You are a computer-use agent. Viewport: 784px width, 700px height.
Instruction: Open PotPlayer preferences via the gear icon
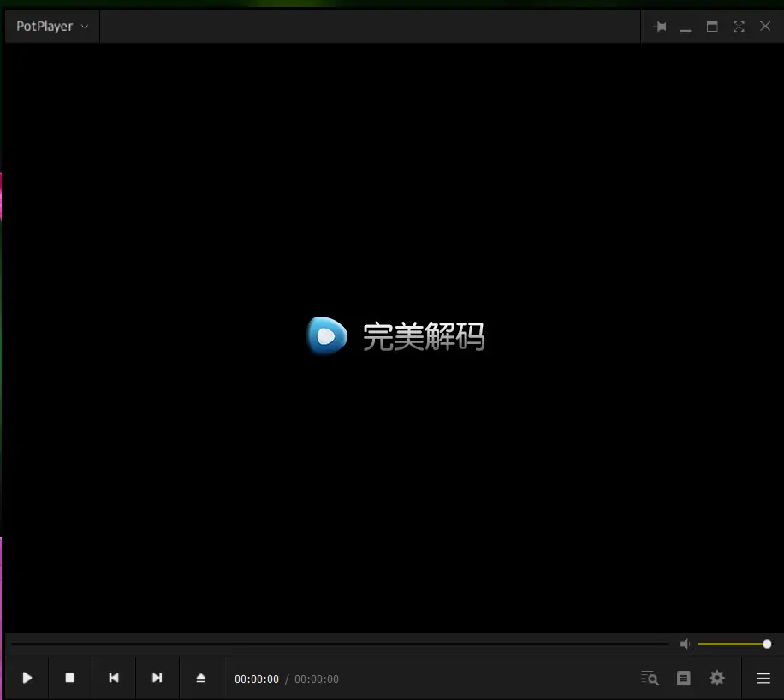tap(716, 678)
